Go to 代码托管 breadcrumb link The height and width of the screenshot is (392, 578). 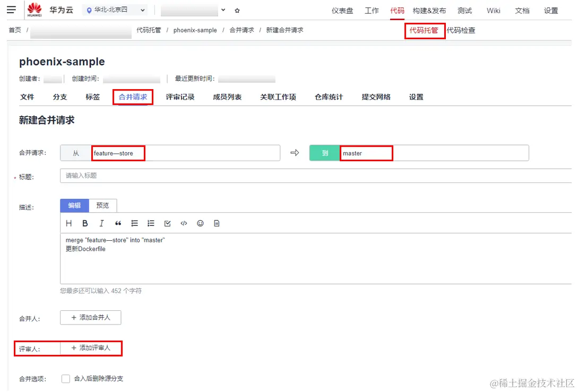(x=149, y=30)
